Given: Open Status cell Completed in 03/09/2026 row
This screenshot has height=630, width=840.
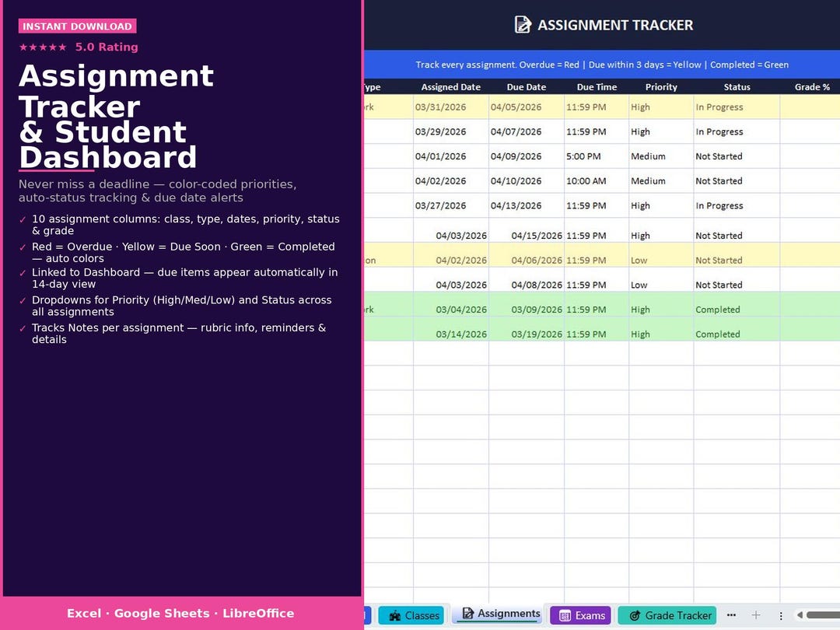Looking at the screenshot, I should [737, 304].
